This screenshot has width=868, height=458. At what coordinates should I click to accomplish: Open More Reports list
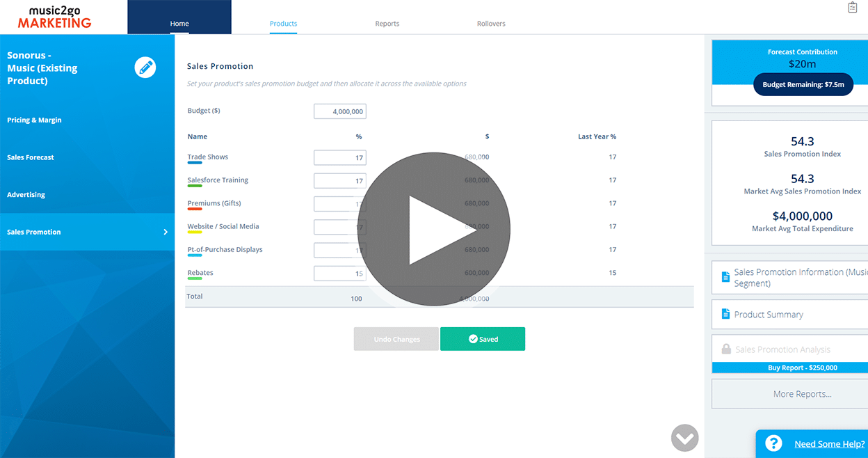[x=801, y=394]
